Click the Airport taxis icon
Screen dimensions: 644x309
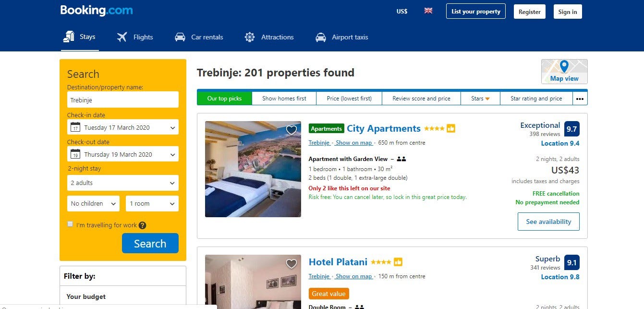321,37
